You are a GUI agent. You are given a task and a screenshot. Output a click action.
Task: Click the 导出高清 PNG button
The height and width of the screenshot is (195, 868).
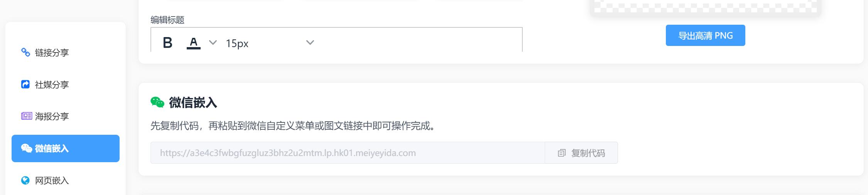pyautogui.click(x=705, y=36)
